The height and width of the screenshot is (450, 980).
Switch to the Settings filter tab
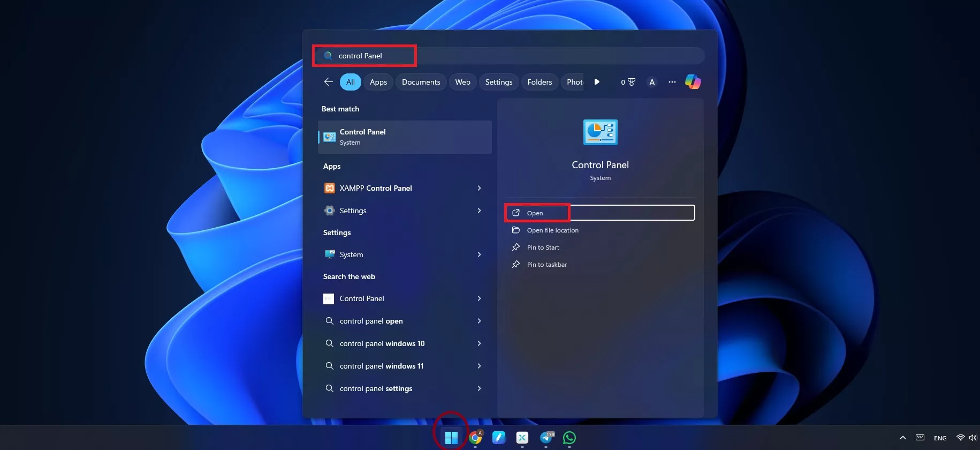coord(499,82)
